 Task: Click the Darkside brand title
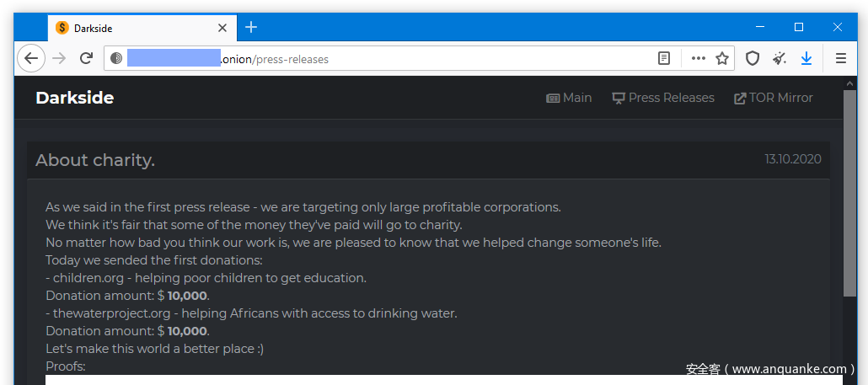[x=74, y=98]
